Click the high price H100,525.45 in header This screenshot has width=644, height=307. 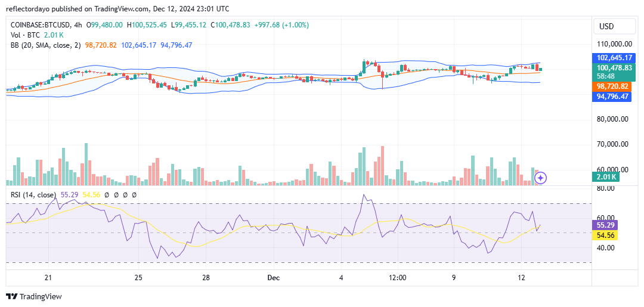coord(147,25)
